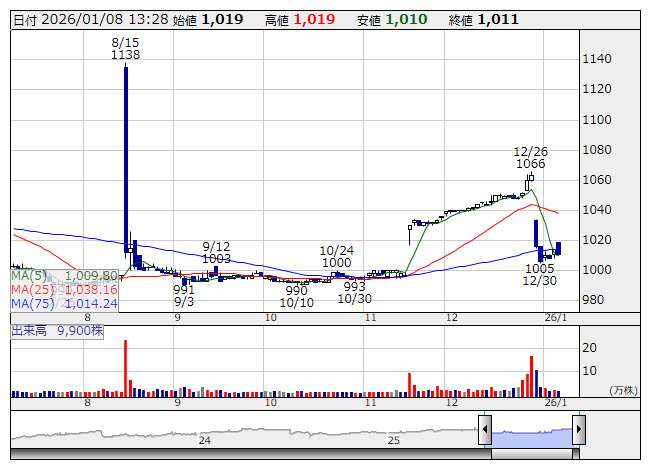Click the 1060 price axis label

[597, 180]
